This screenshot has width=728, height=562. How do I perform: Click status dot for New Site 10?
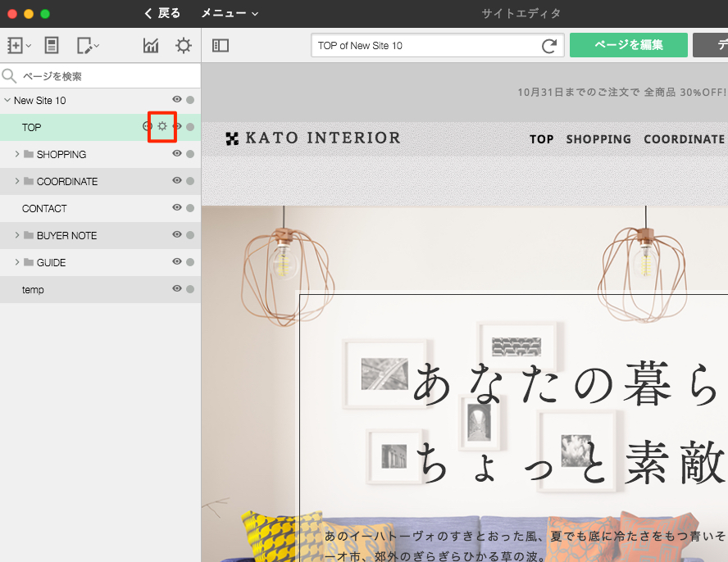click(190, 100)
